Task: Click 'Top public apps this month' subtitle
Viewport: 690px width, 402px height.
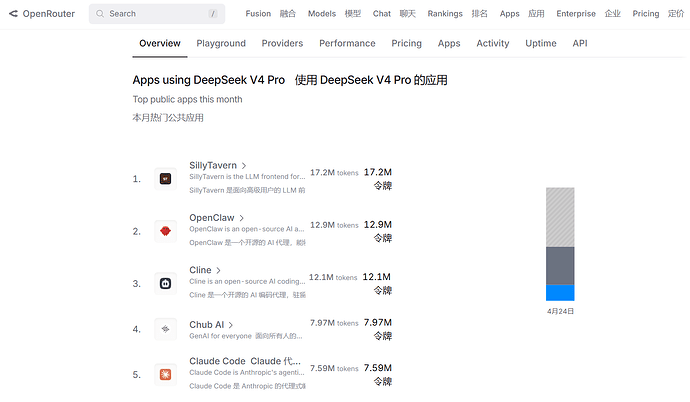Action: (187, 99)
